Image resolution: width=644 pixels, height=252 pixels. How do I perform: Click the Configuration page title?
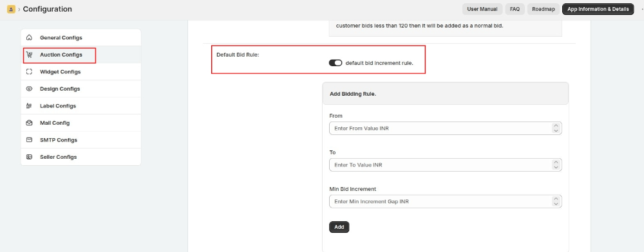[x=47, y=9]
